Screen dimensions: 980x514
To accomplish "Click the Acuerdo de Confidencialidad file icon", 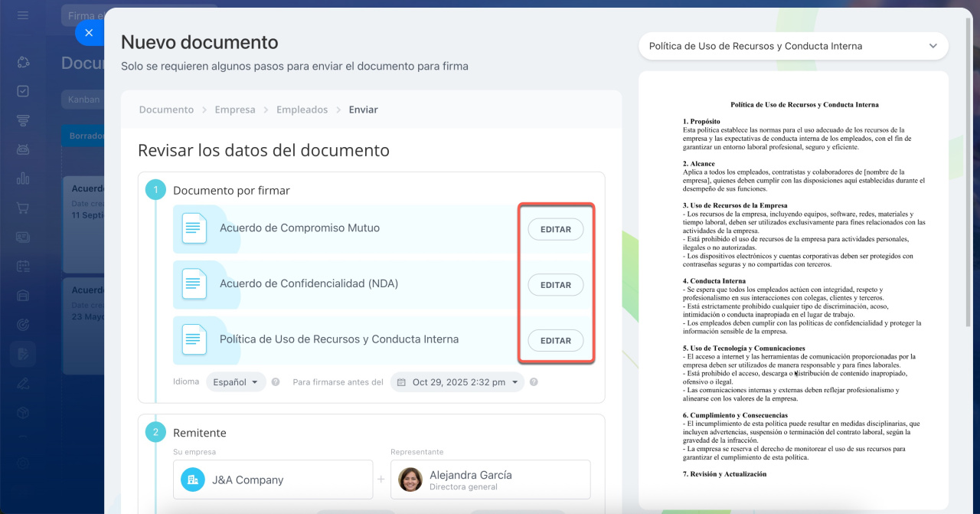I will coord(194,284).
